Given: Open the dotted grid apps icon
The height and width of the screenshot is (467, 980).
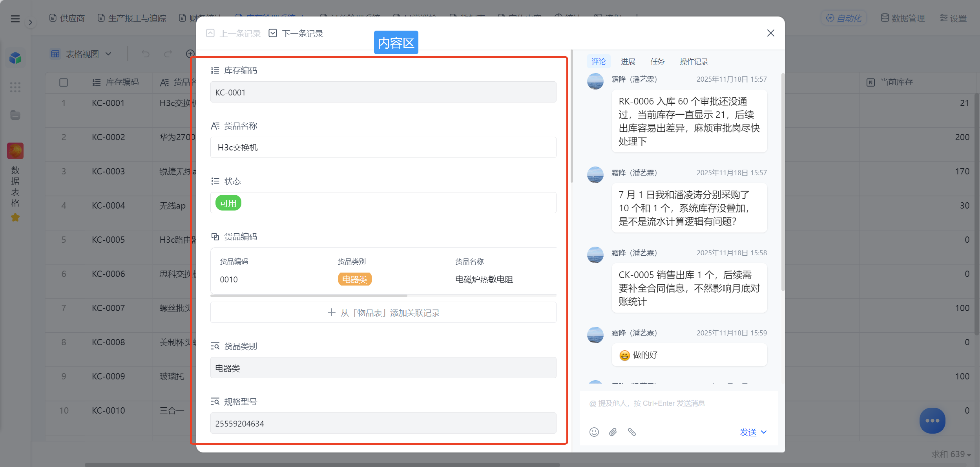Looking at the screenshot, I should tap(15, 87).
